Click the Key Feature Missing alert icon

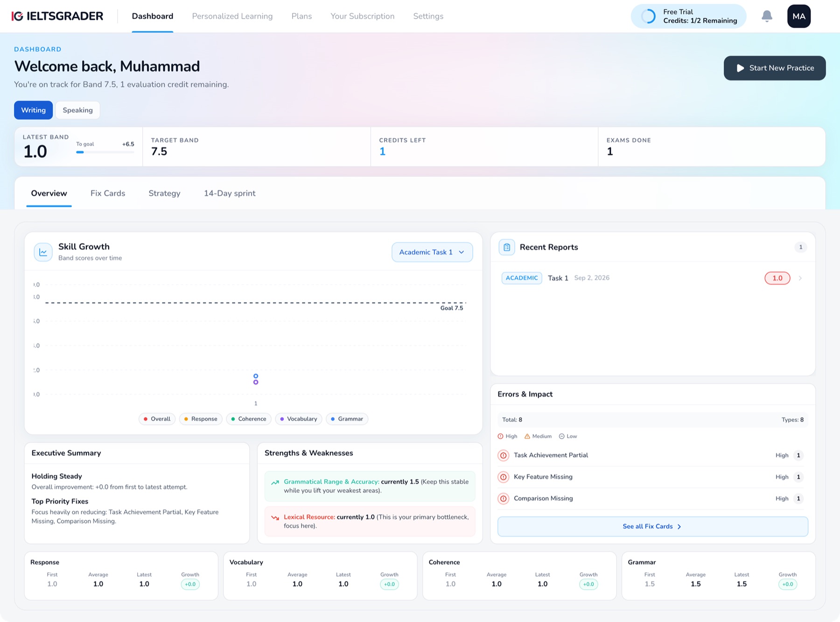coord(503,477)
